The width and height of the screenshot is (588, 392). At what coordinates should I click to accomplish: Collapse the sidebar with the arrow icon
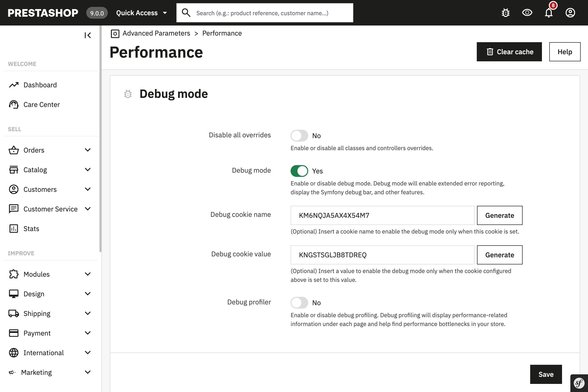pos(88,35)
